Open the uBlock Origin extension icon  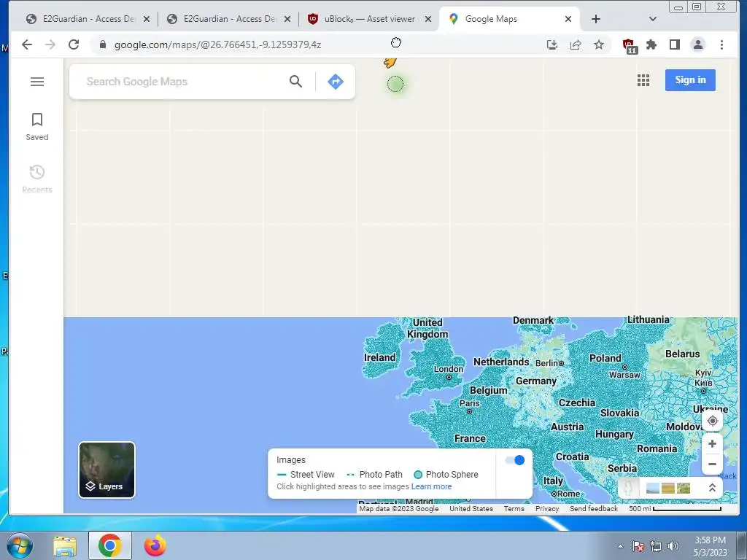pos(629,45)
